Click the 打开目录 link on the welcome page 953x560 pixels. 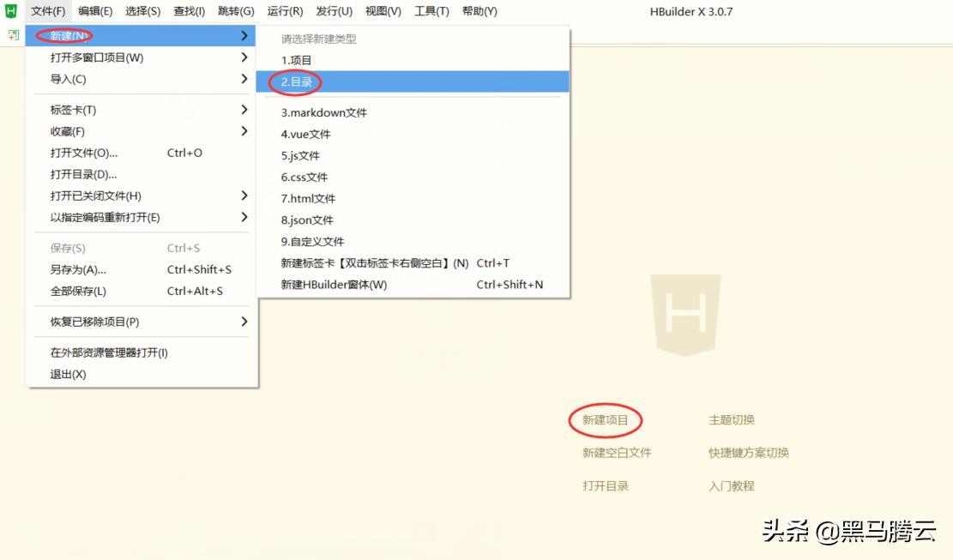[606, 486]
